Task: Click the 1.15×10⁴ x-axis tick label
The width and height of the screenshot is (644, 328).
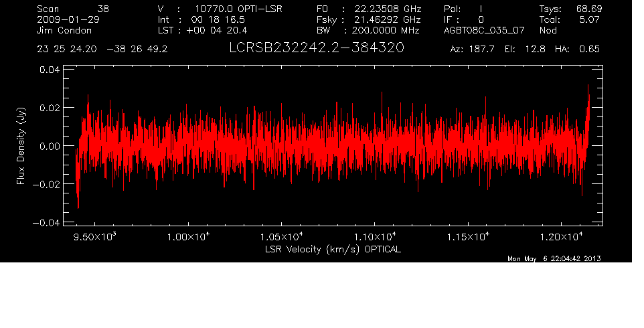Action: [468, 236]
